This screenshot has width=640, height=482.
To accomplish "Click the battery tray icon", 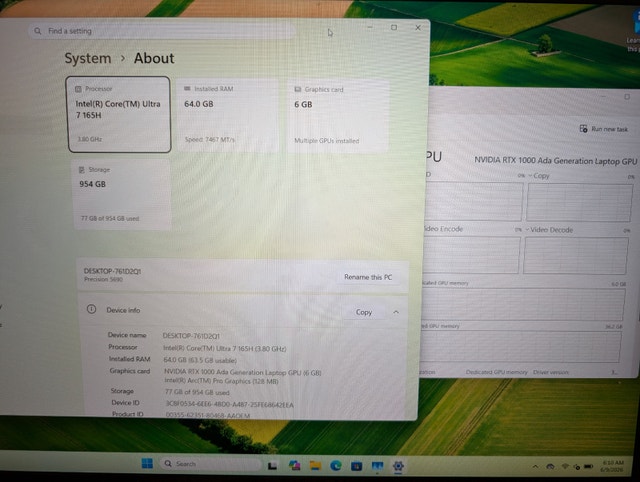I will [x=588, y=466].
